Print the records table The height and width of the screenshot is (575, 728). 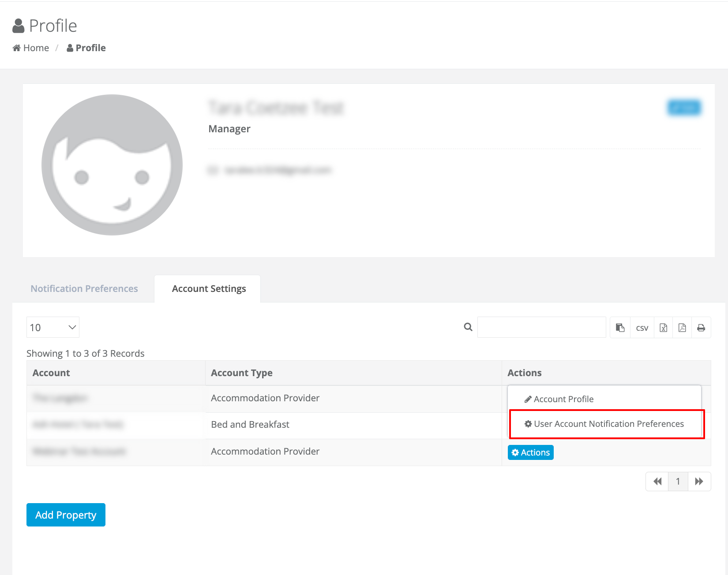coord(701,327)
